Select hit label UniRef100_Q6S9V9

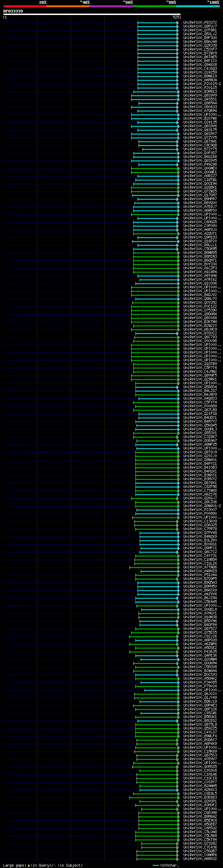pyautogui.click(x=200, y=95)
